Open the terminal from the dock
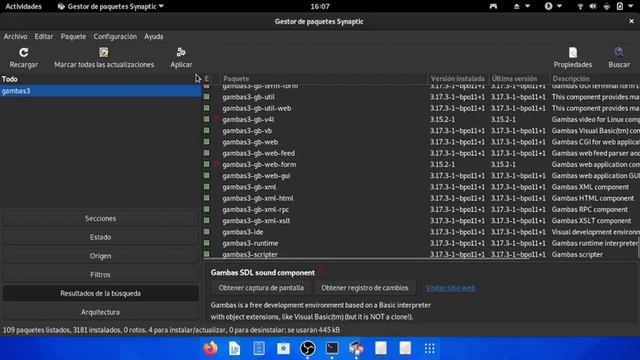Viewport: 640px width, 360px height. click(x=332, y=348)
